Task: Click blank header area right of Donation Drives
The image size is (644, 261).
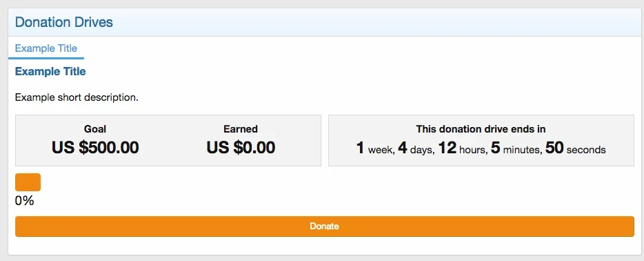Action: pos(370,22)
